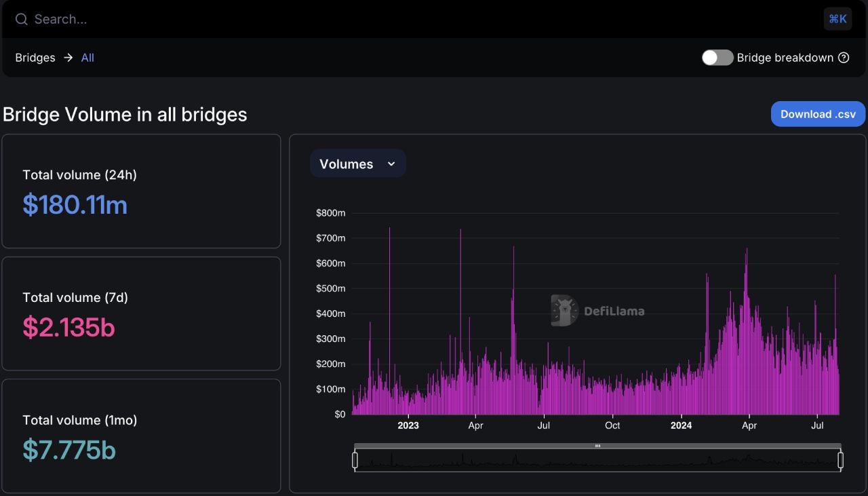
Task: Click the breadcrumb arrow between Bridges and All
Action: [68, 58]
